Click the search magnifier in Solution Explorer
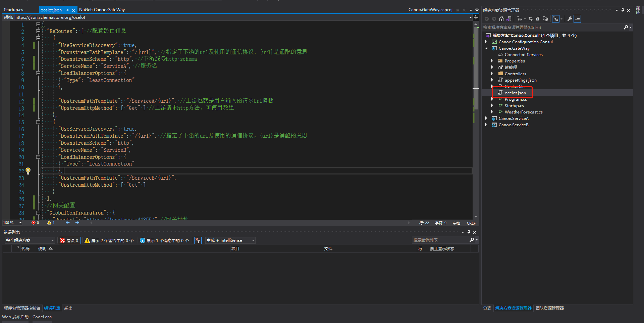Viewport: 644px width, 323px height. tap(626, 27)
